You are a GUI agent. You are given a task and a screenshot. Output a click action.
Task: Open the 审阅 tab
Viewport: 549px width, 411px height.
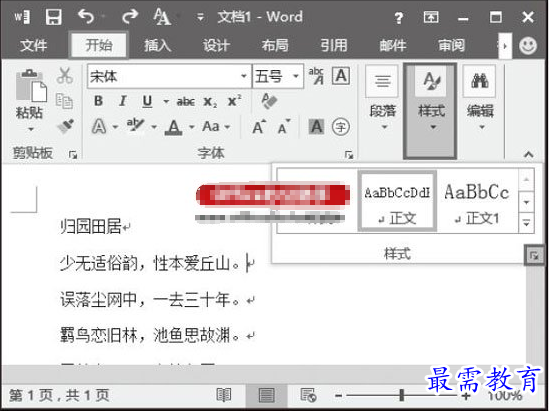click(452, 45)
